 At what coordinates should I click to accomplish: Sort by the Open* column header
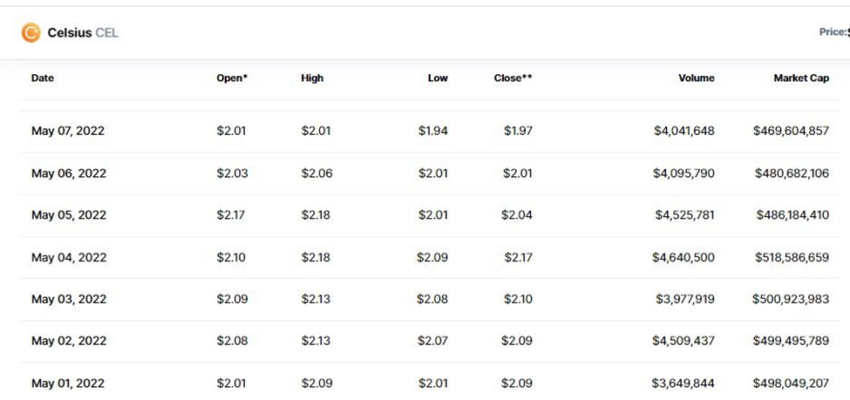[232, 78]
